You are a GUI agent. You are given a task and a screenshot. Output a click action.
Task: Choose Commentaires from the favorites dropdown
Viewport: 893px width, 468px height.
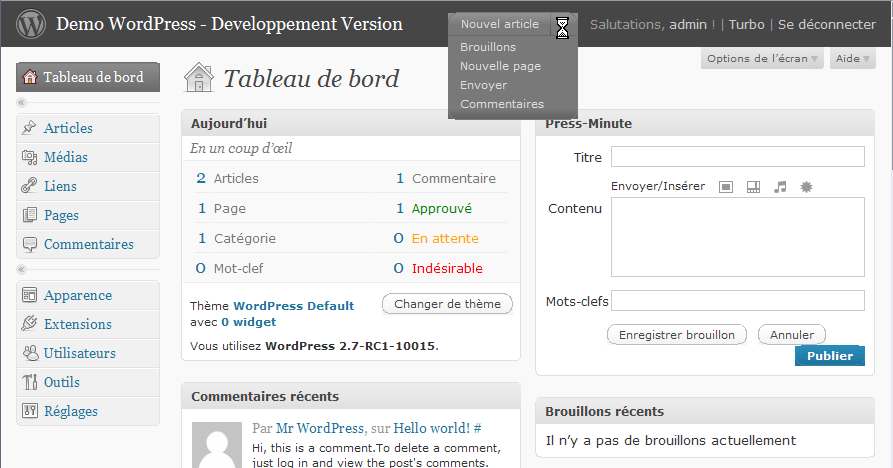[x=502, y=104]
